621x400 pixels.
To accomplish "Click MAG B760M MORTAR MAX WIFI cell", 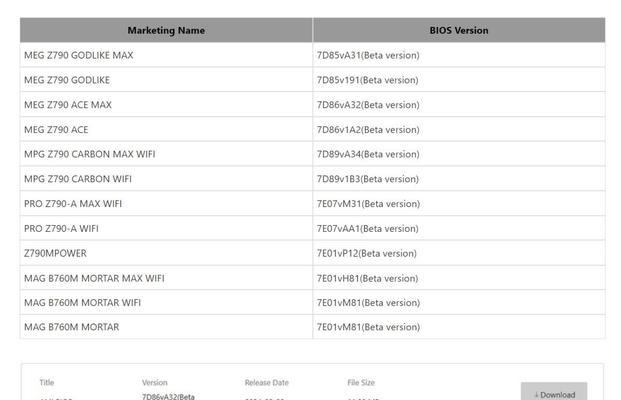I will [x=166, y=278].
